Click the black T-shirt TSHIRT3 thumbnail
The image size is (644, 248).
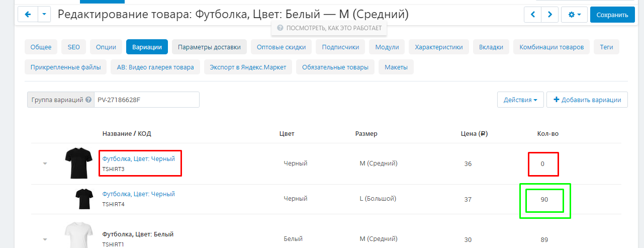point(78,163)
